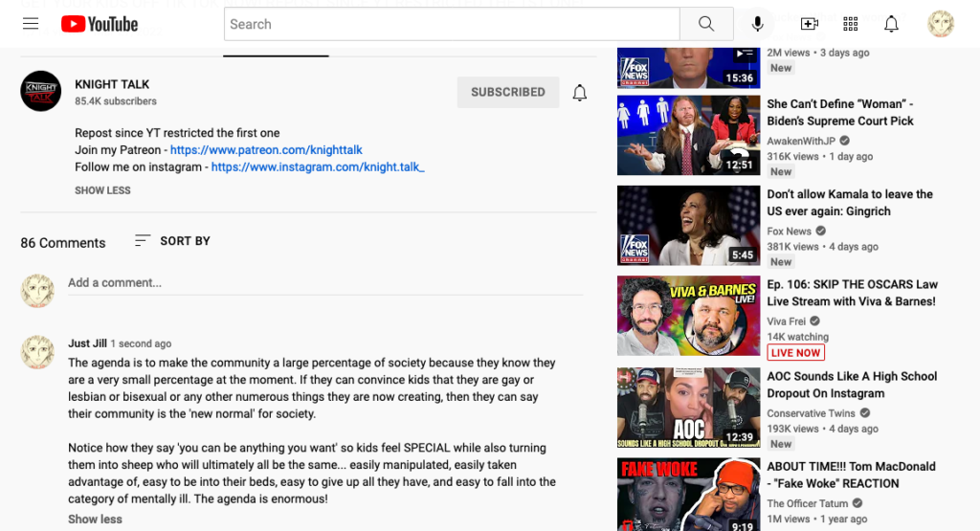
Task: Click The Officer Tatum channel name
Action: (808, 503)
